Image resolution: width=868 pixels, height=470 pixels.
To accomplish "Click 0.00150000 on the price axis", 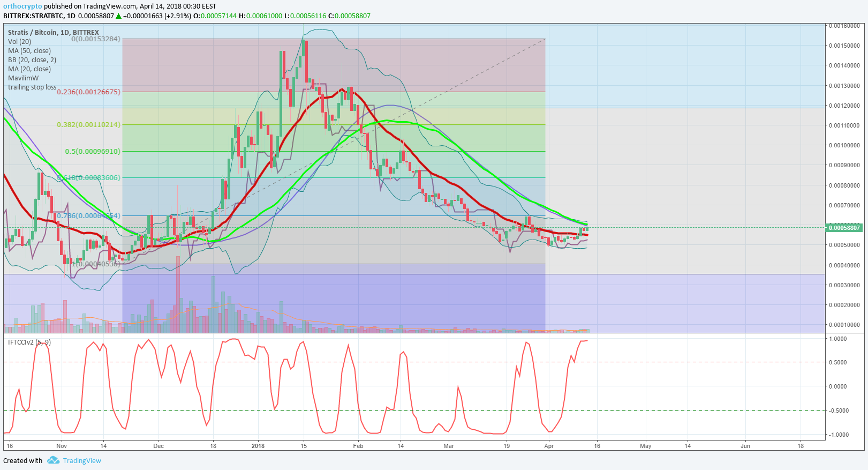I will tap(844, 46).
